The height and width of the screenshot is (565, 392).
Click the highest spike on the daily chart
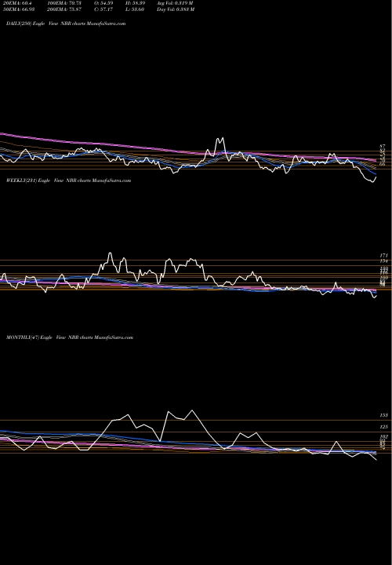[223, 138]
